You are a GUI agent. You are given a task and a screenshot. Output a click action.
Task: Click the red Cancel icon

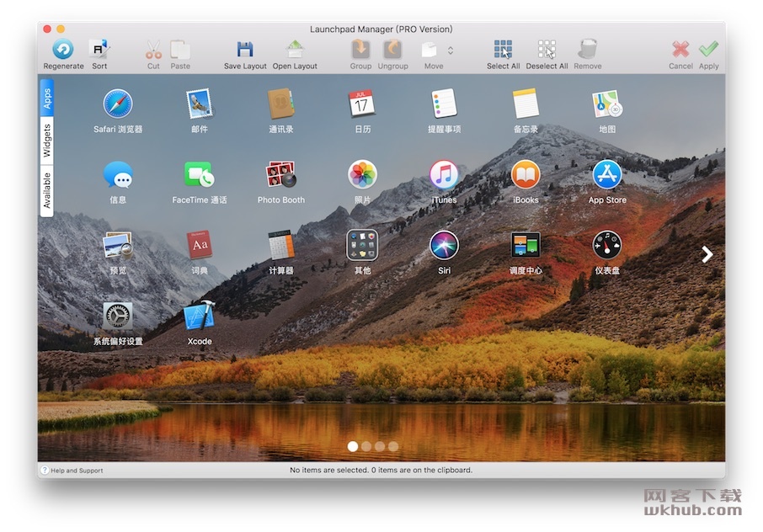(x=680, y=49)
